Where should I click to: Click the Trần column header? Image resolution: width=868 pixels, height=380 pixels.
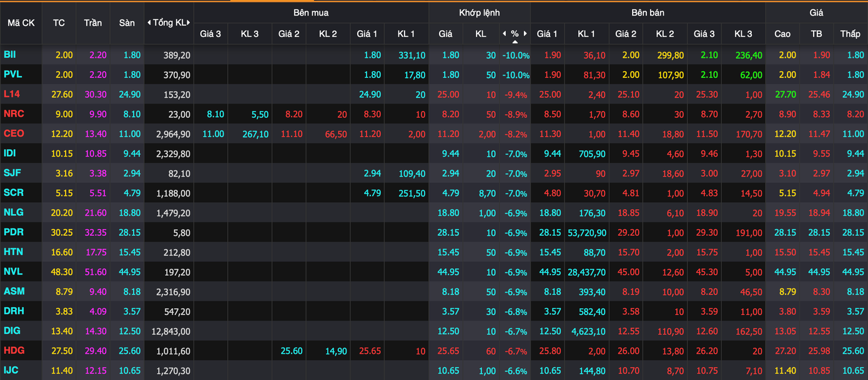(93, 22)
